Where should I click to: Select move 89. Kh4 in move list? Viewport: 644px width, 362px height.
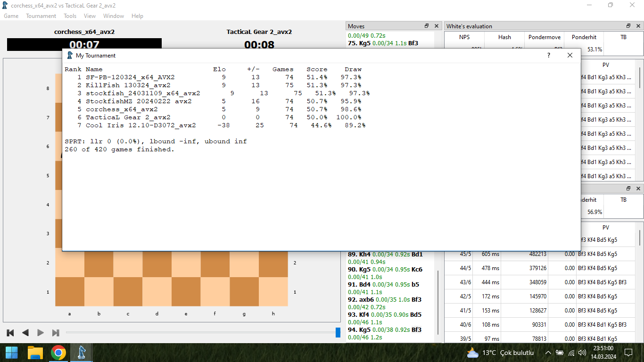[x=359, y=254]
